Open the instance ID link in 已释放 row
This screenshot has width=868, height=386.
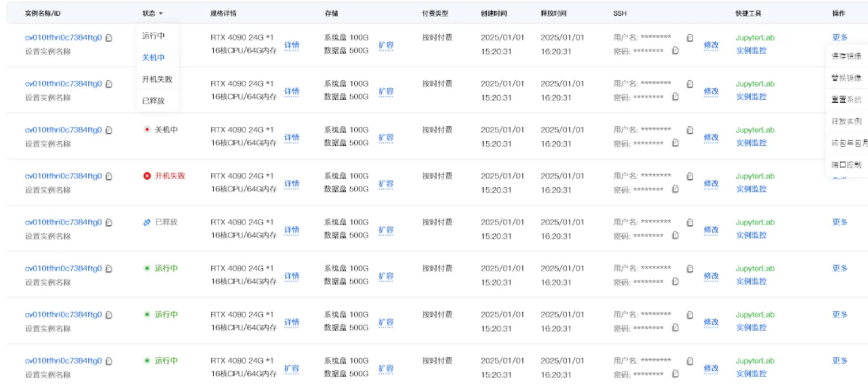click(64, 223)
